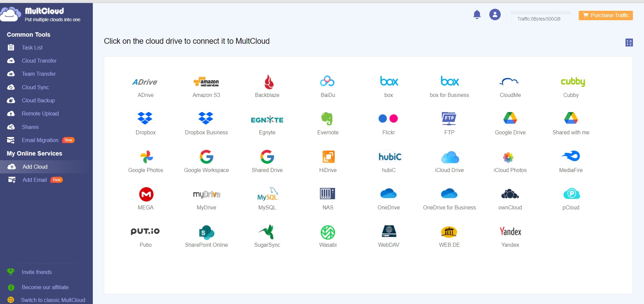
Task: Click the traffic usage progress bar
Action: pos(540,12)
